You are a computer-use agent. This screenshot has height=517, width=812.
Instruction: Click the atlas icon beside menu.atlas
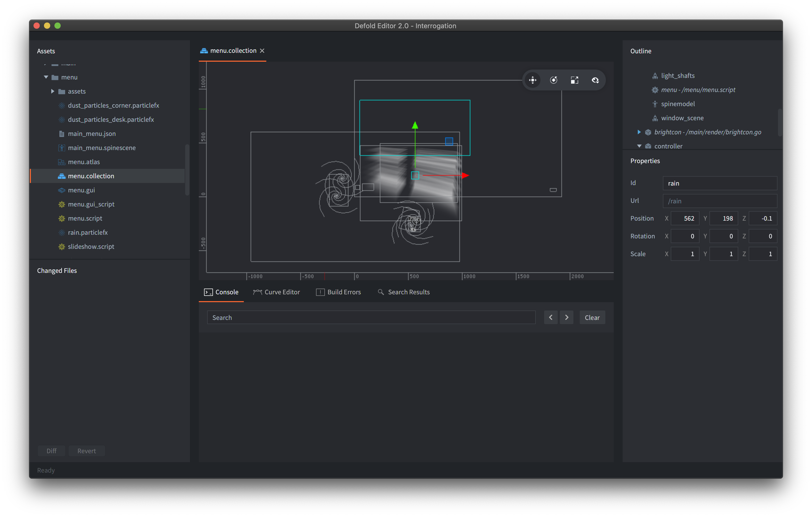point(62,162)
